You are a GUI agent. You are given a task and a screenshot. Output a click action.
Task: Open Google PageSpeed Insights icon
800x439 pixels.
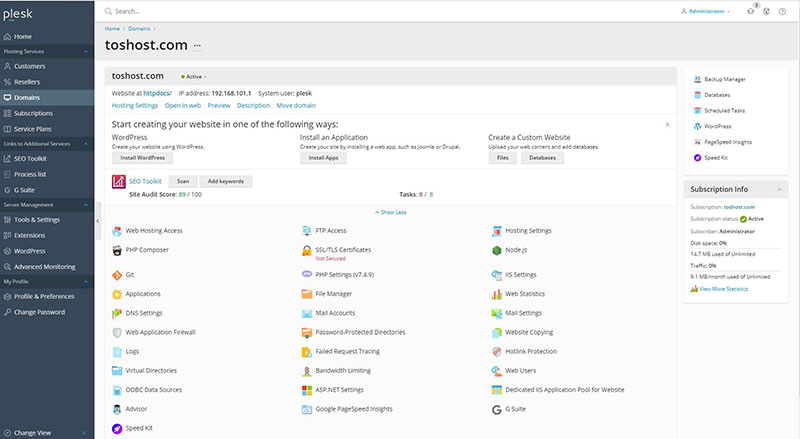point(307,409)
